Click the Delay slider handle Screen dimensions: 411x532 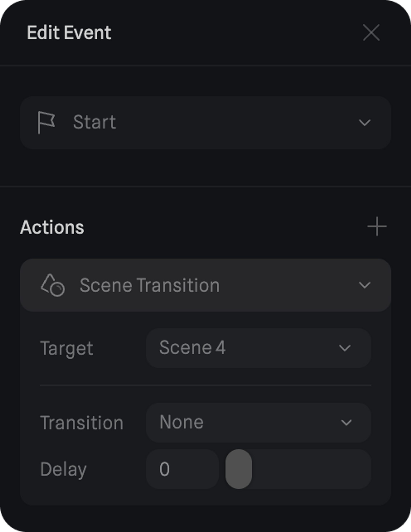click(239, 469)
